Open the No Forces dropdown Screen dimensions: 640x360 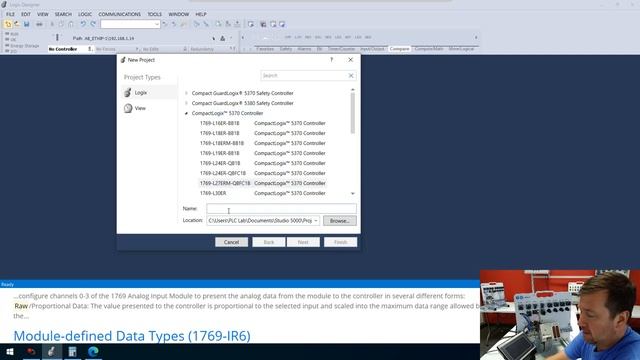coord(137,49)
